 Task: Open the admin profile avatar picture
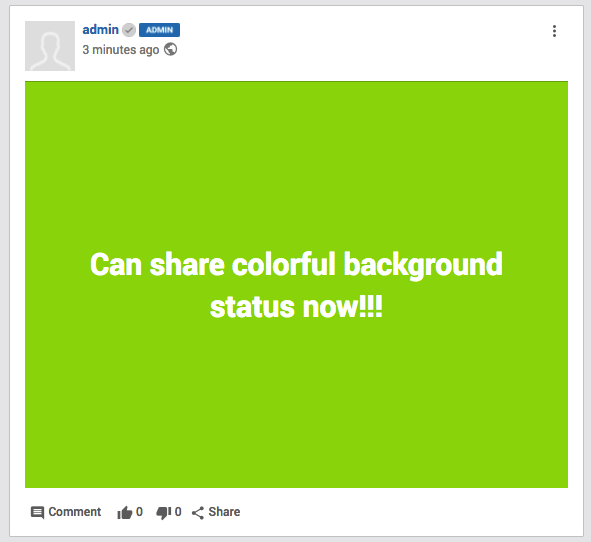coord(50,46)
